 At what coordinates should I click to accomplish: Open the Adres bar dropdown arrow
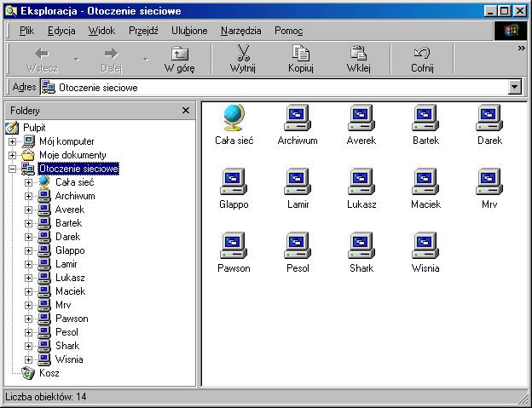[514, 87]
